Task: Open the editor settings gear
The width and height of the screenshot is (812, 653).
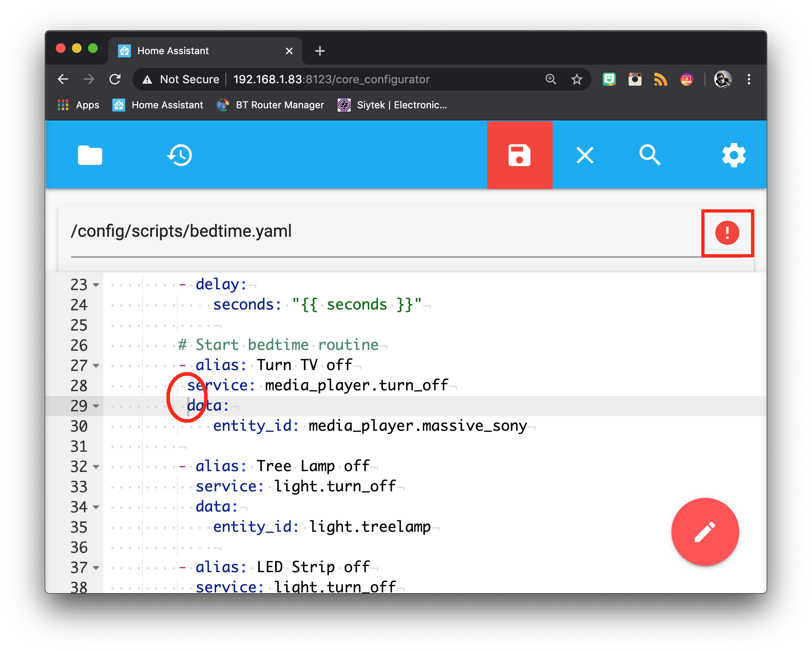Action: pos(734,155)
